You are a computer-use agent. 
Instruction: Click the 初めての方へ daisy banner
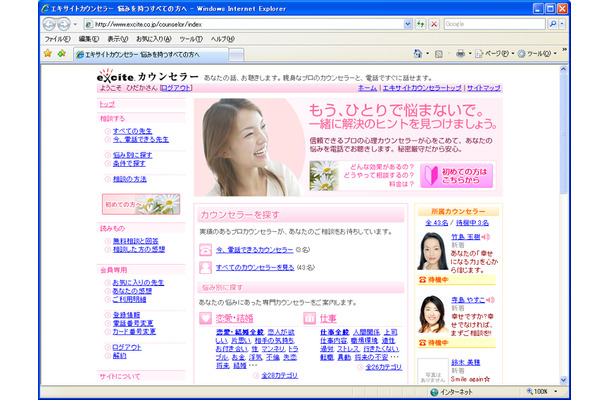[141, 204]
